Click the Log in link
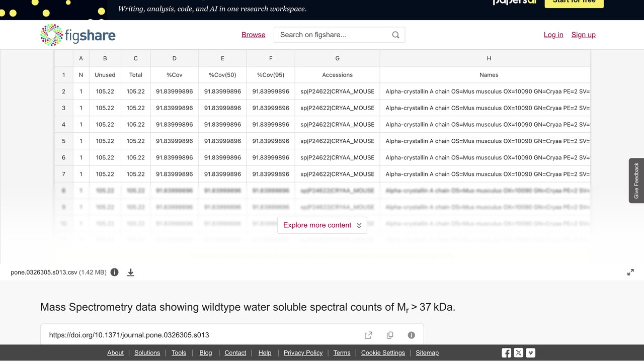This screenshot has height=362, width=644. point(553,35)
